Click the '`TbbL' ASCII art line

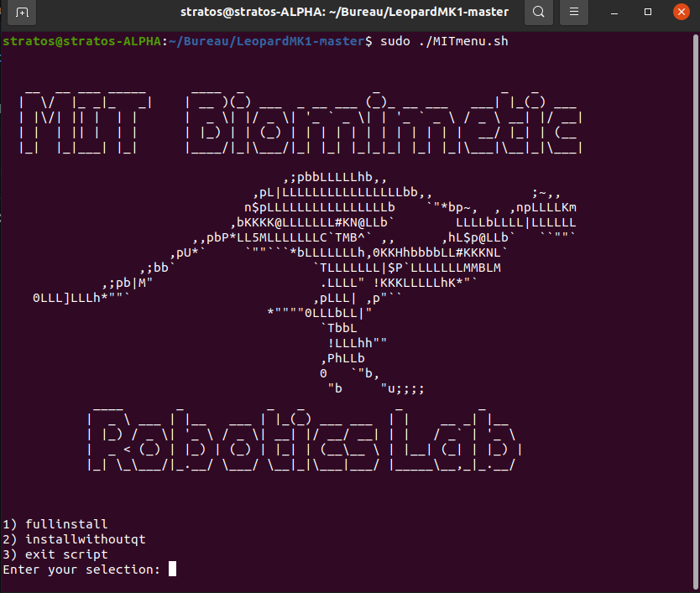tap(339, 328)
